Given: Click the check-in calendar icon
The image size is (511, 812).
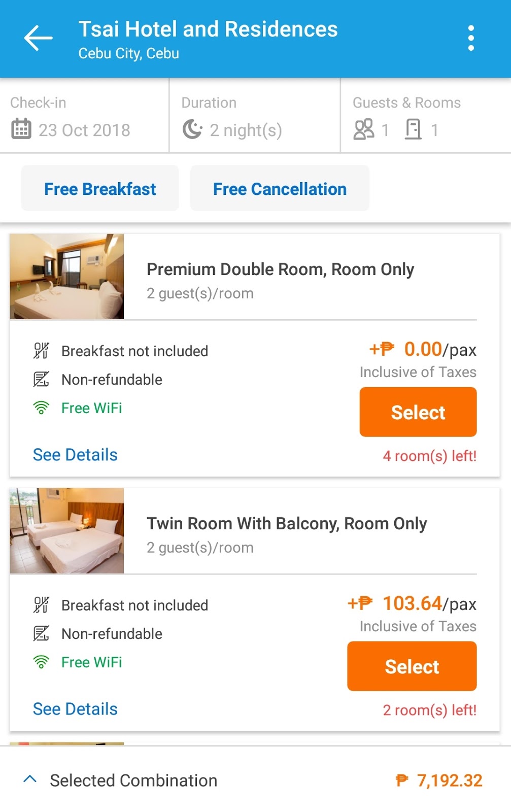Looking at the screenshot, I should coord(21,129).
